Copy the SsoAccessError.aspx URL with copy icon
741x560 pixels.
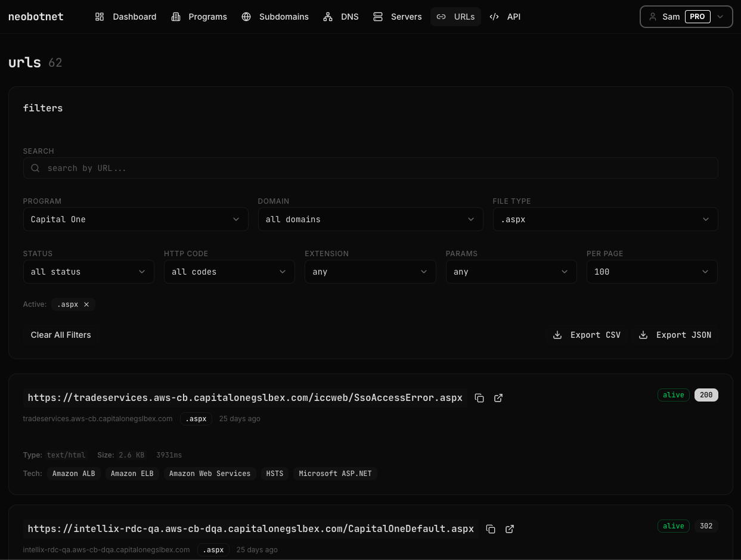click(x=479, y=397)
